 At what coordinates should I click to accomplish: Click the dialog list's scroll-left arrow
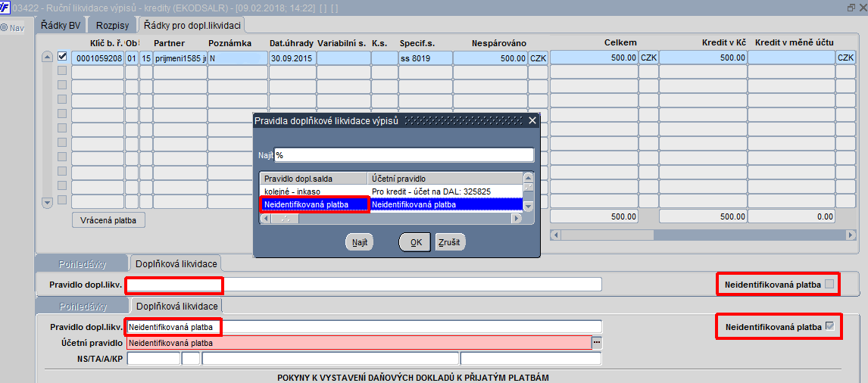click(265, 218)
